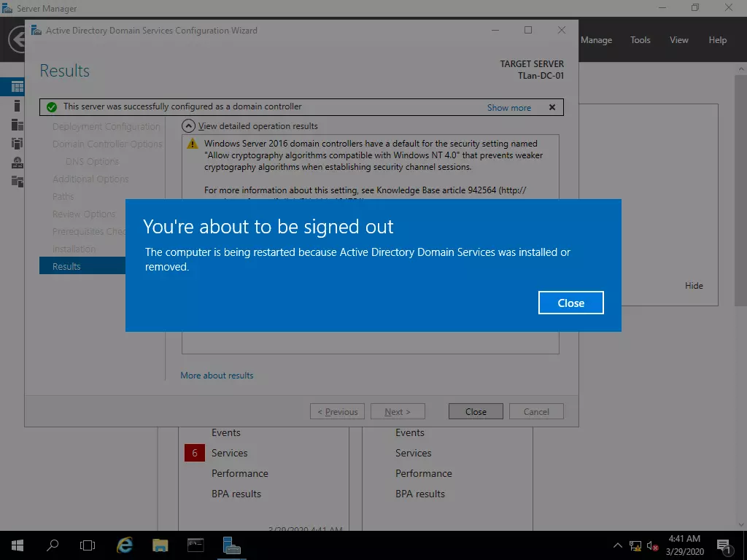747x560 pixels.
Task: Open Performance in the right tile
Action: coord(424,473)
